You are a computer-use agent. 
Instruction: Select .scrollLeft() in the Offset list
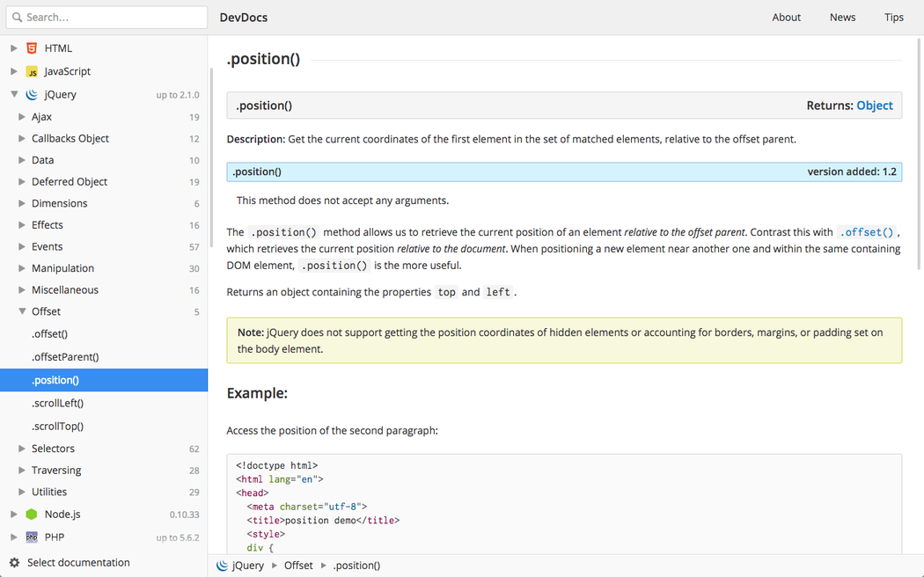click(57, 403)
